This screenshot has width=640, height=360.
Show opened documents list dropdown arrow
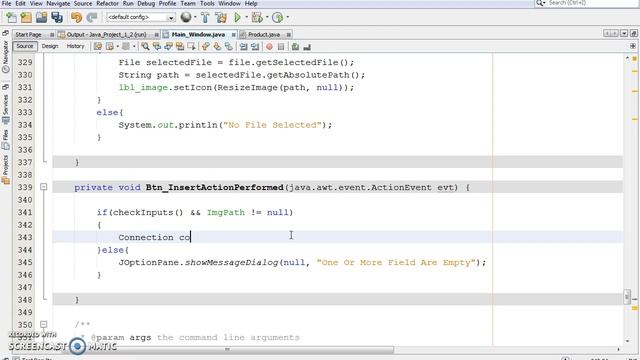pos(624,33)
